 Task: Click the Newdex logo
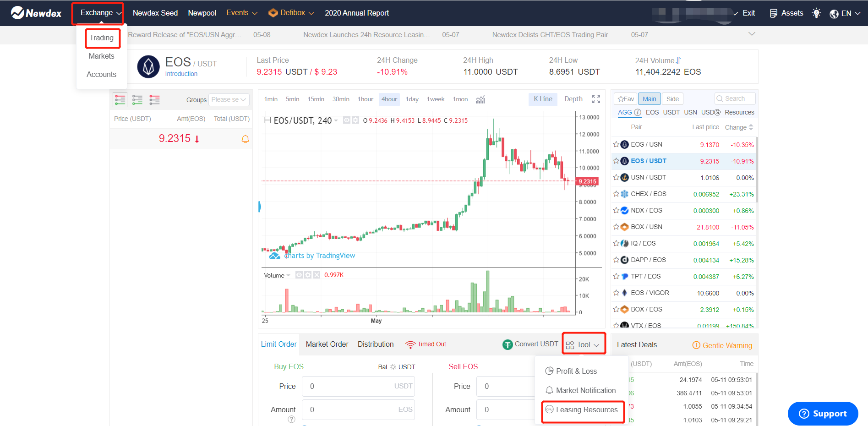tap(36, 13)
